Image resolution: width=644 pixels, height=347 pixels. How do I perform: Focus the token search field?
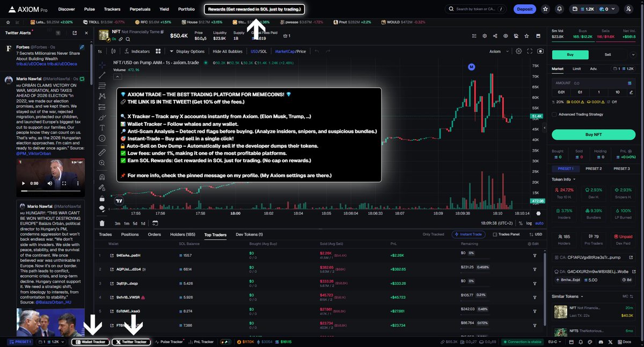point(475,9)
